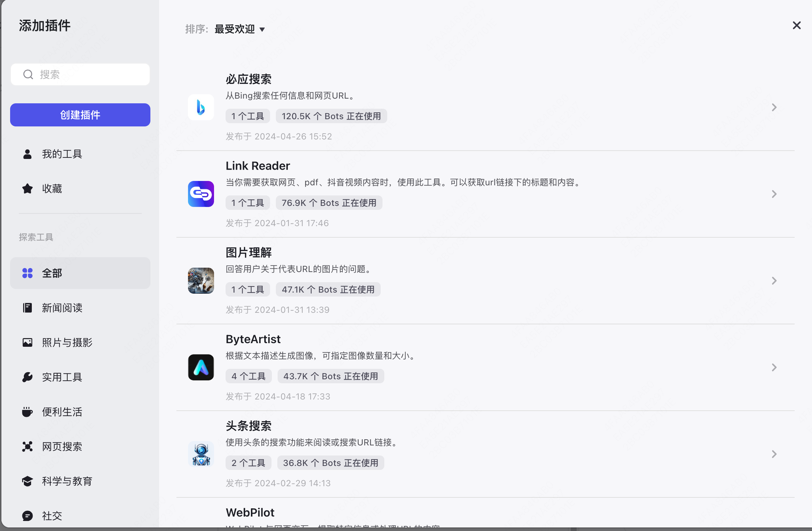Click the 创建插件 button
The image size is (812, 531).
click(x=80, y=115)
